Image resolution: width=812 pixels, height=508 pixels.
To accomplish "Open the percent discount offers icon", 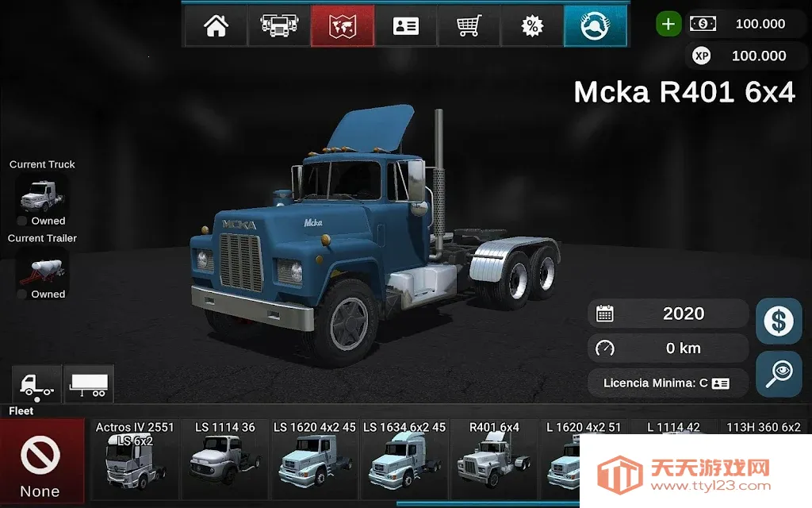I will pos(532,26).
